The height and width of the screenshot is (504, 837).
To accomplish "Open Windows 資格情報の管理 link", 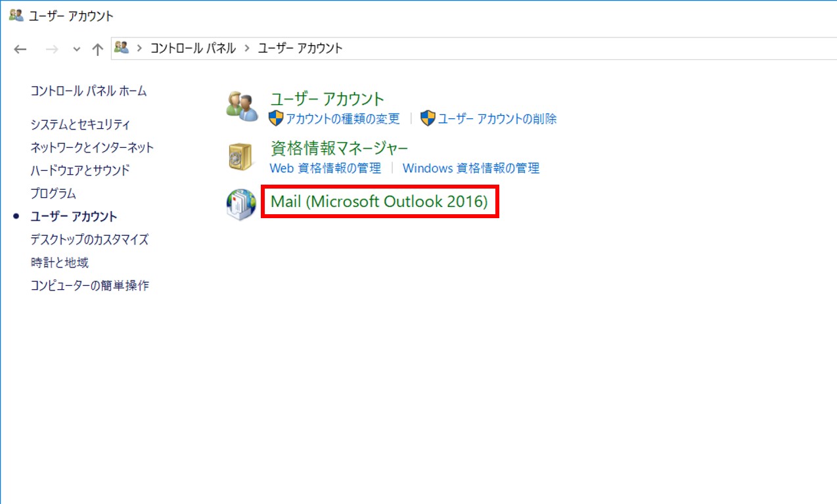I will click(x=471, y=168).
